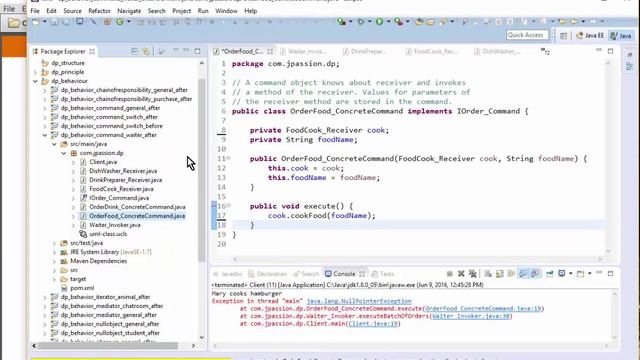Collapse the com.jpassion.dp package
The height and width of the screenshot is (360, 640).
point(64,153)
